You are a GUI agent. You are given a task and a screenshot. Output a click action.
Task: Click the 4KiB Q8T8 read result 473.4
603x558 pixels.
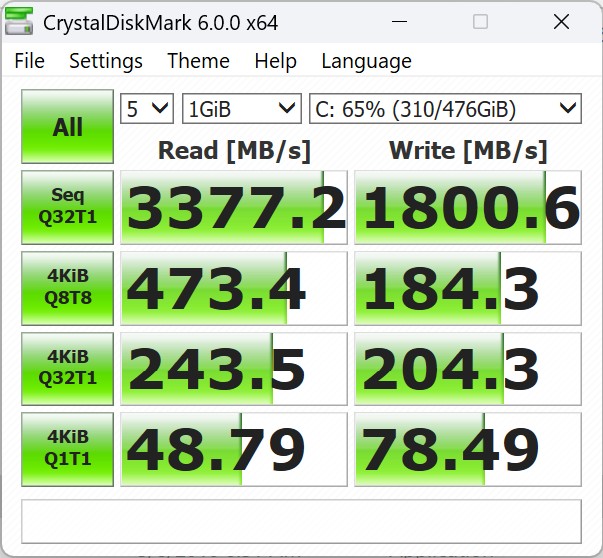coord(234,288)
